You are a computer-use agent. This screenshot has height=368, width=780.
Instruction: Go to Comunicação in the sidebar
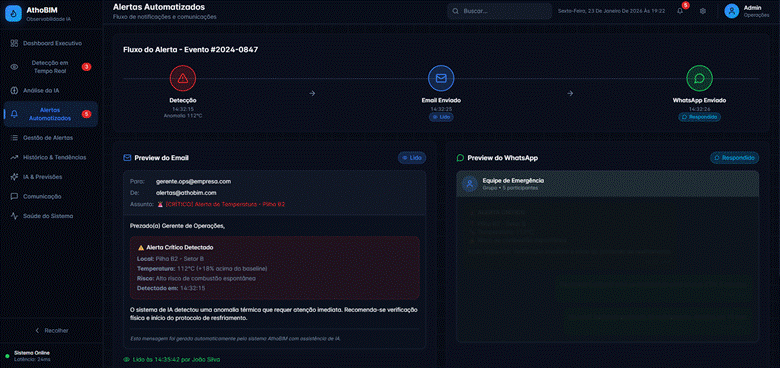51,196
